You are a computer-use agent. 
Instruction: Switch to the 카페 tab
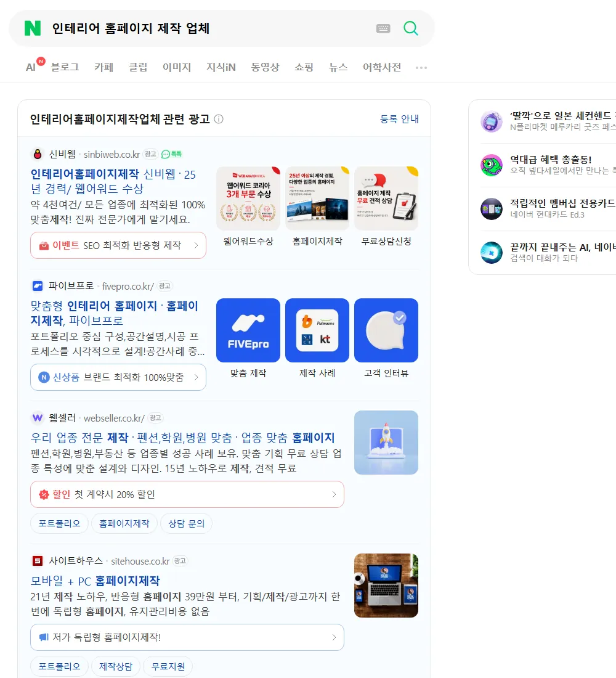[x=103, y=67]
